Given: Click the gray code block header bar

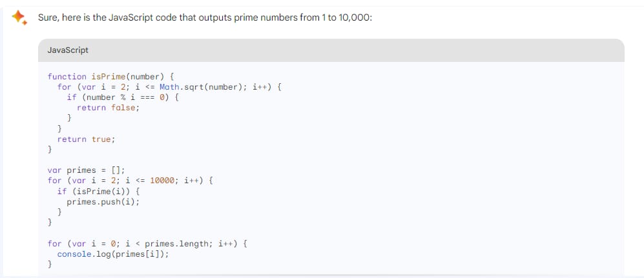Looking at the screenshot, I should click(x=331, y=50).
